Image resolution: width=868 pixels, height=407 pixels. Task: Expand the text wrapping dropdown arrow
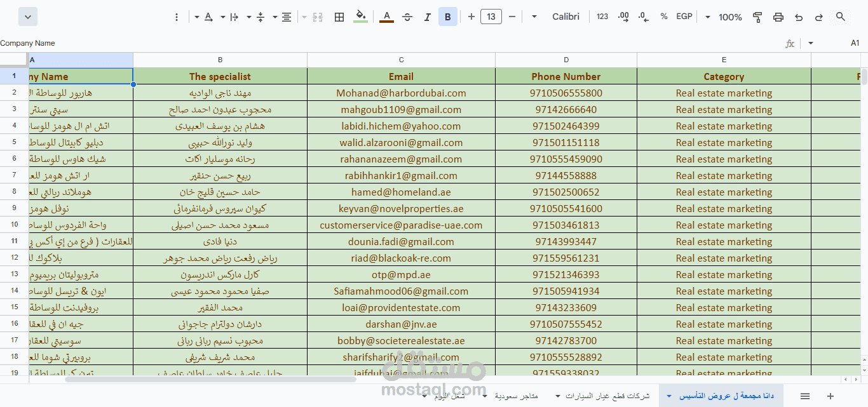click(x=222, y=17)
